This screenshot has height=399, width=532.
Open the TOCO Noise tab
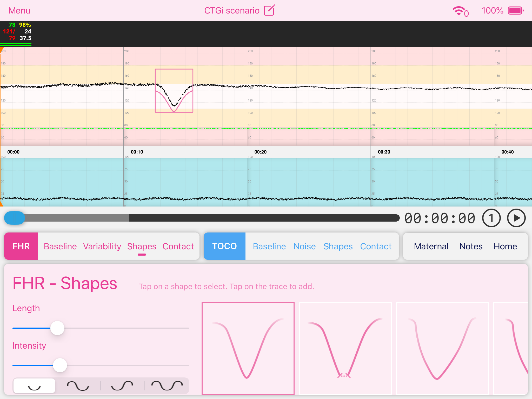coord(304,246)
